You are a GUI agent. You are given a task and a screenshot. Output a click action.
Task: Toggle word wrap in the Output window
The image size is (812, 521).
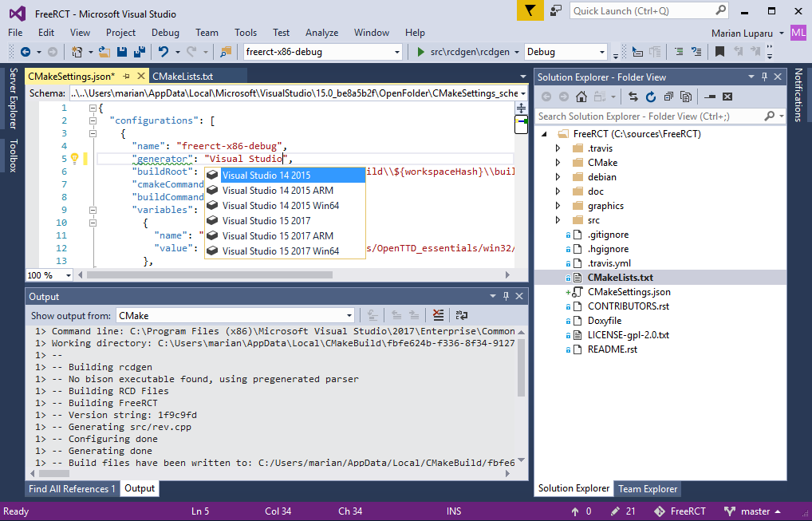461,314
